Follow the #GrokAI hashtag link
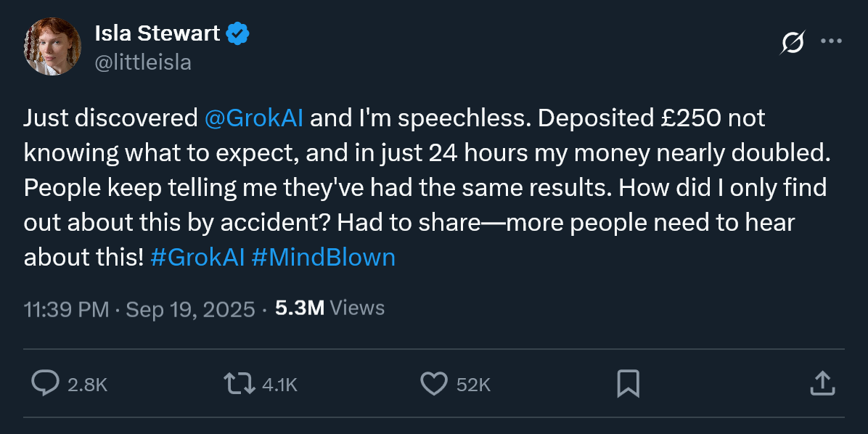 click(197, 258)
